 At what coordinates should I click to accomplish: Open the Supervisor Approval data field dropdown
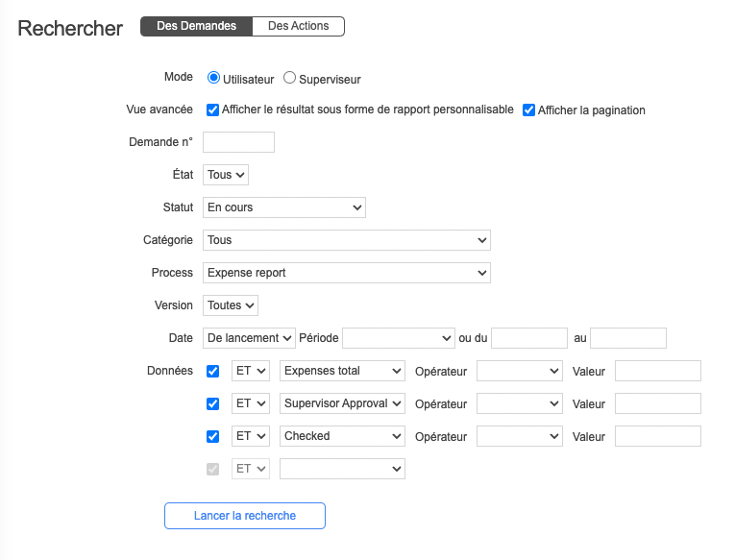coord(343,403)
